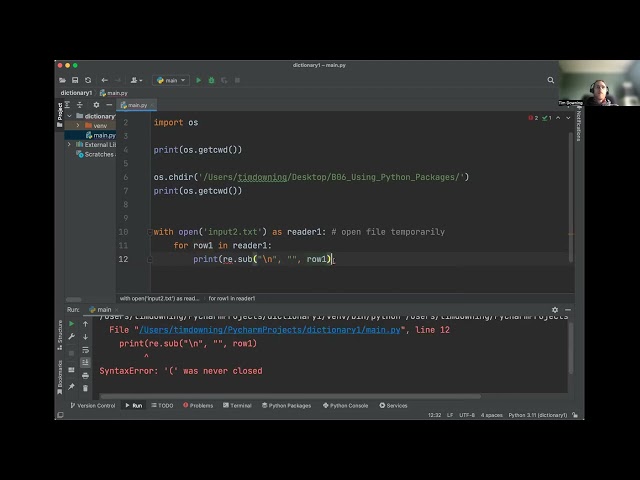Click Expand All in the Project panel header
640x480 pixels.
pos(67,105)
